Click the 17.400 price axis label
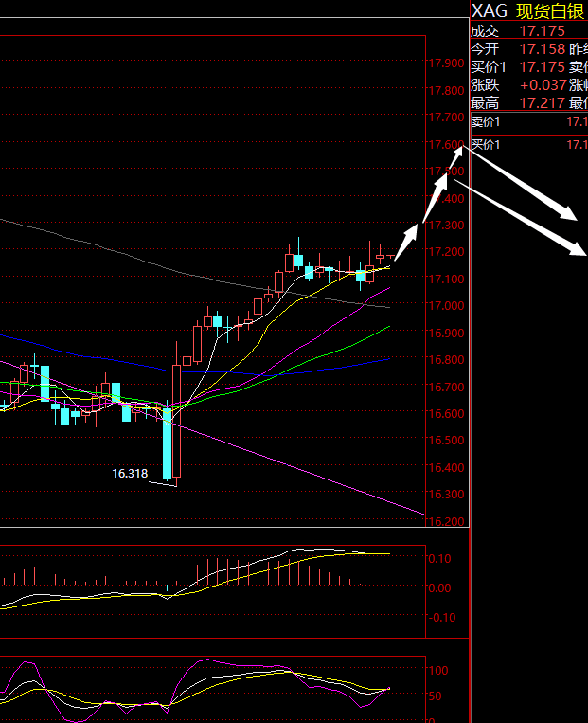588x723 pixels. [x=446, y=198]
